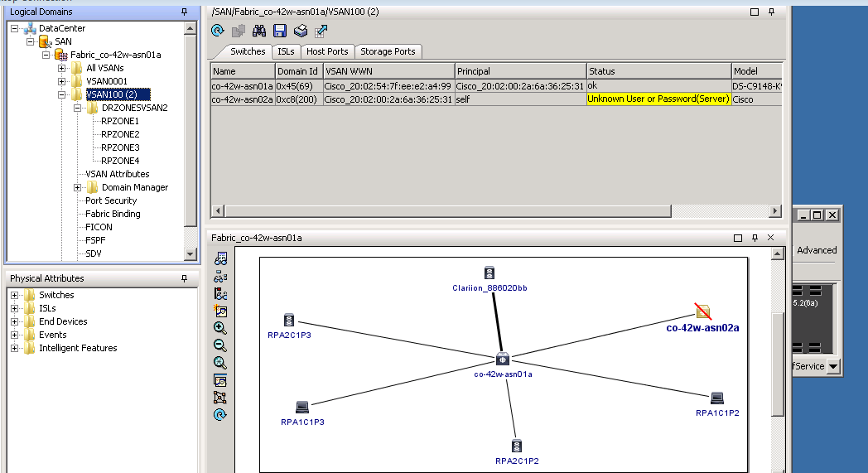Click the fabric map scroll-up arrow
The height and width of the screenshot is (473, 868).
click(777, 253)
